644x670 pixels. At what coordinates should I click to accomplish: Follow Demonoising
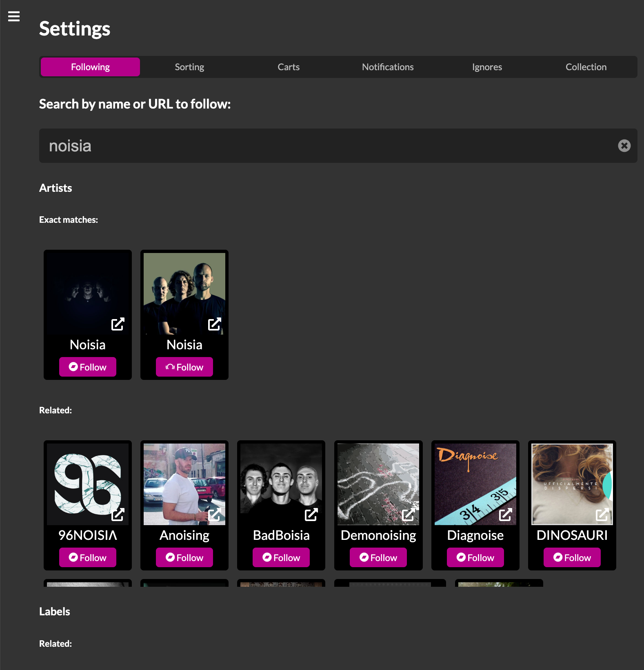click(378, 557)
